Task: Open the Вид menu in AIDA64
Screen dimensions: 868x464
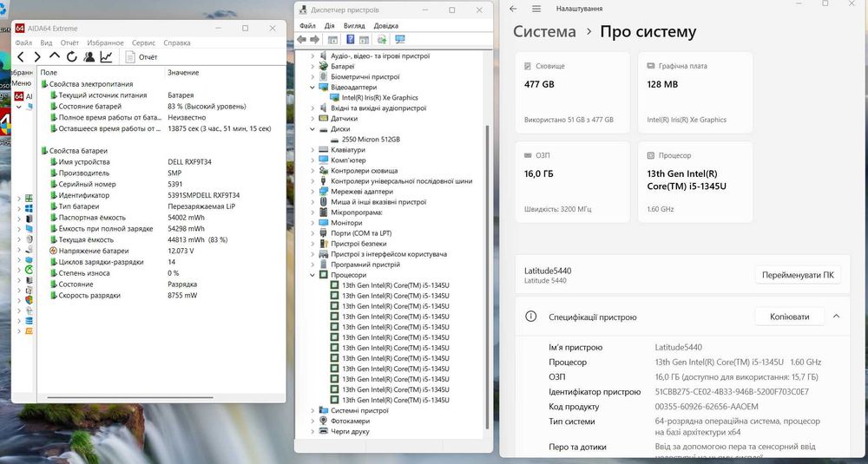Action: coord(47,42)
